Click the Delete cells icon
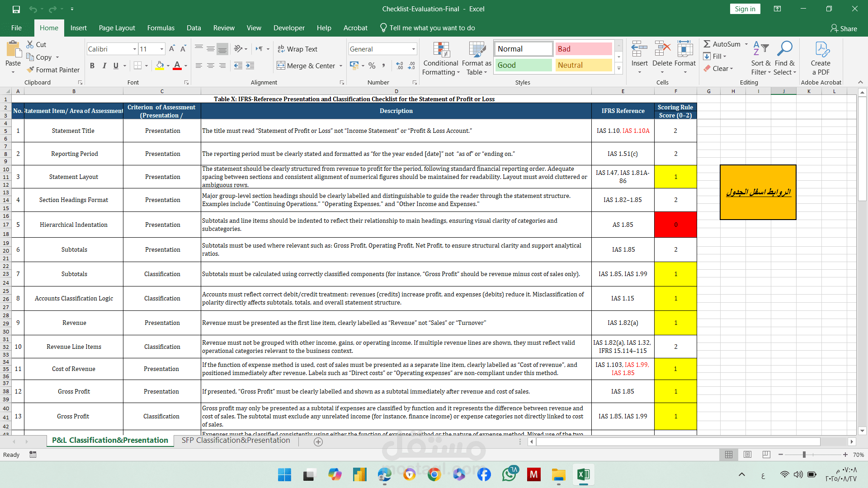Image resolution: width=868 pixels, height=488 pixels. (x=662, y=49)
